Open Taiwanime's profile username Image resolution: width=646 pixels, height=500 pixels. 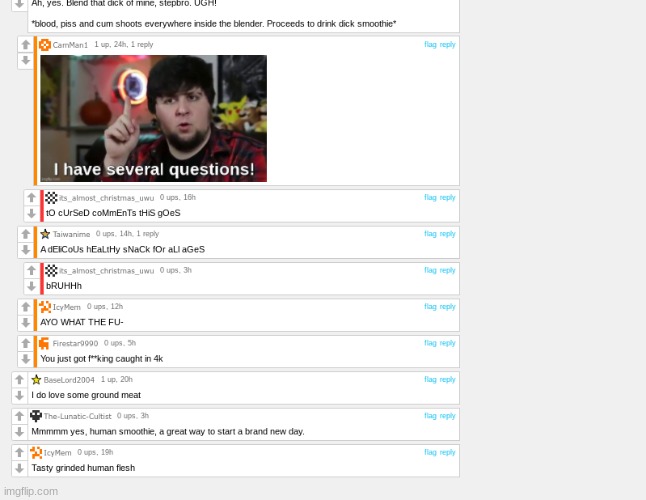71,234
